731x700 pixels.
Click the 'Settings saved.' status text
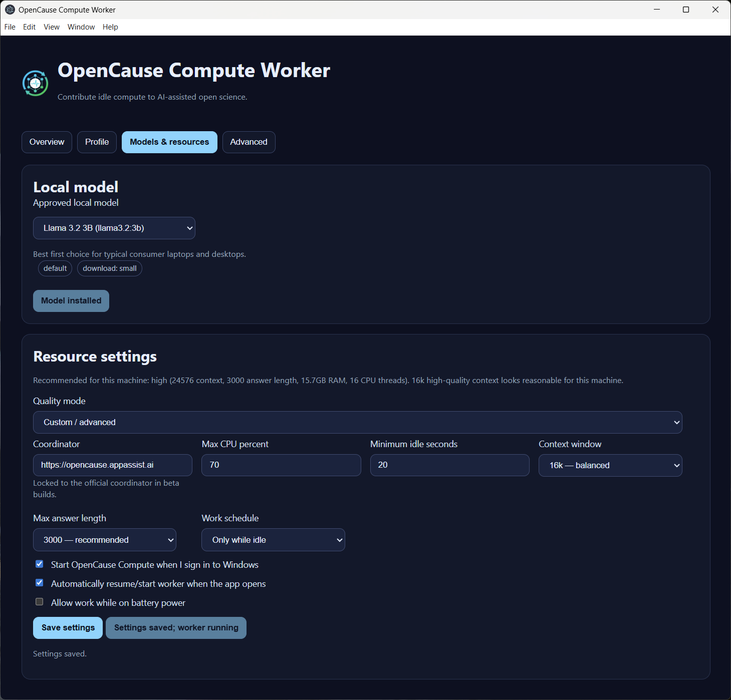point(60,654)
